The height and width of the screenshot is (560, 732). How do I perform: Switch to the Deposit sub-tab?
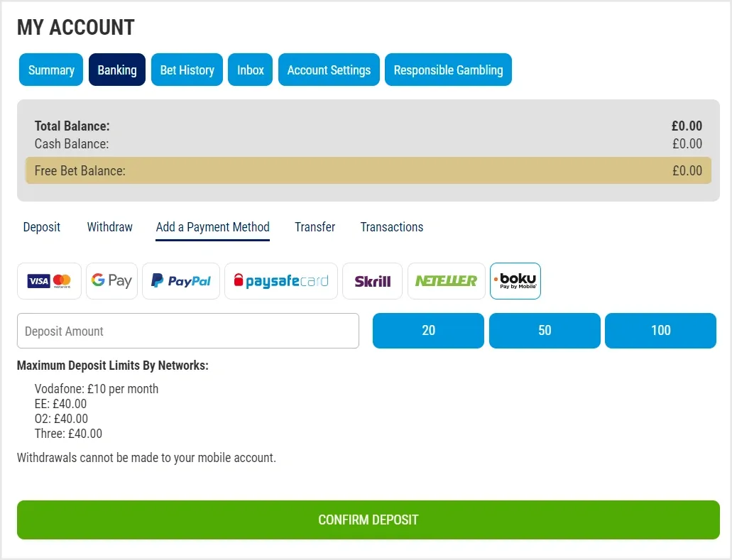[41, 227]
